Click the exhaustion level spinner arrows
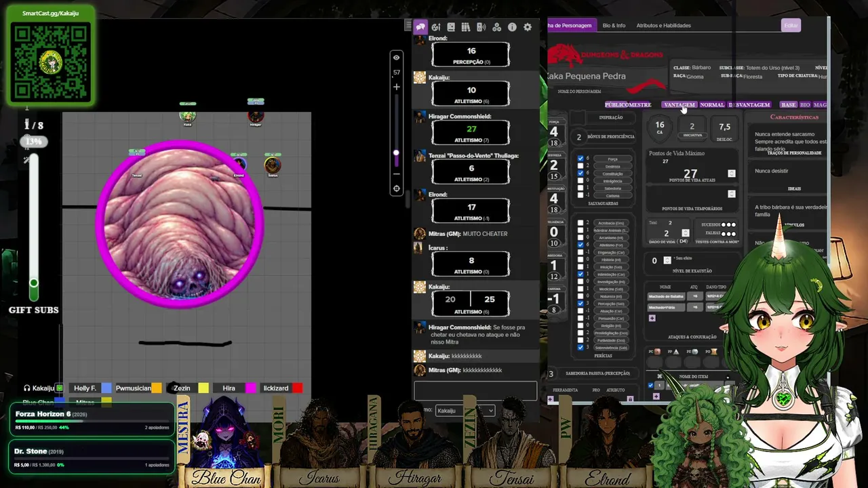 667,260
